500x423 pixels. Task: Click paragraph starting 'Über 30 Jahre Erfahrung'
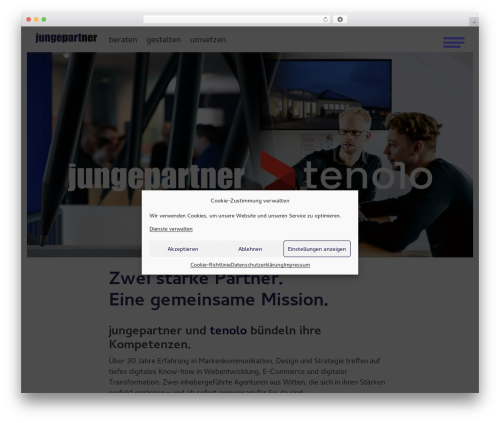click(x=247, y=376)
